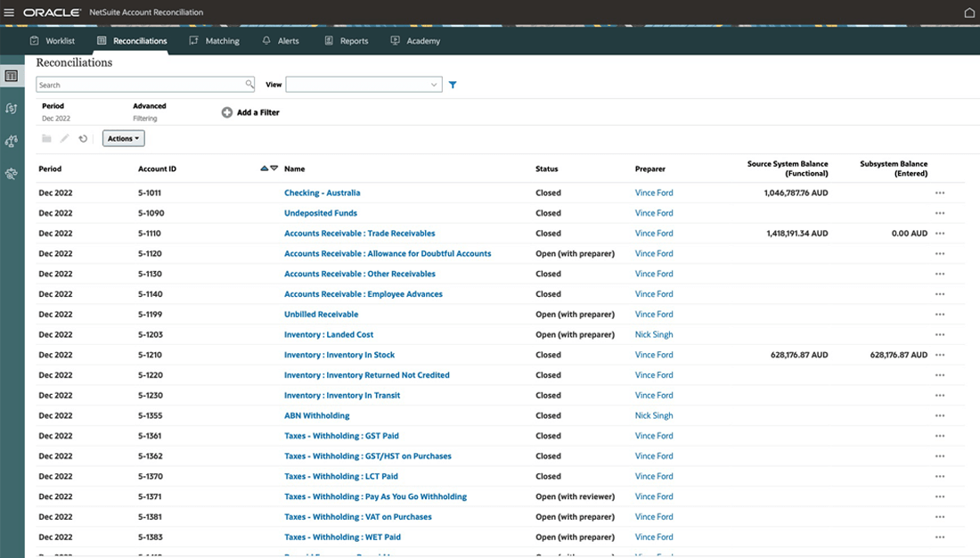Open the hamburger navigator menu
The width and height of the screenshot is (980, 558).
click(x=9, y=12)
